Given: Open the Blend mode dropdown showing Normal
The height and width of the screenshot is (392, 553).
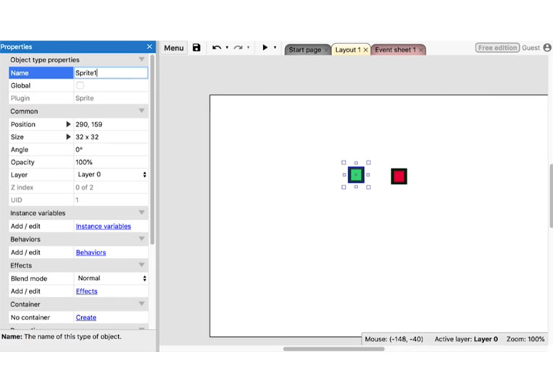Looking at the screenshot, I should pyautogui.click(x=111, y=278).
